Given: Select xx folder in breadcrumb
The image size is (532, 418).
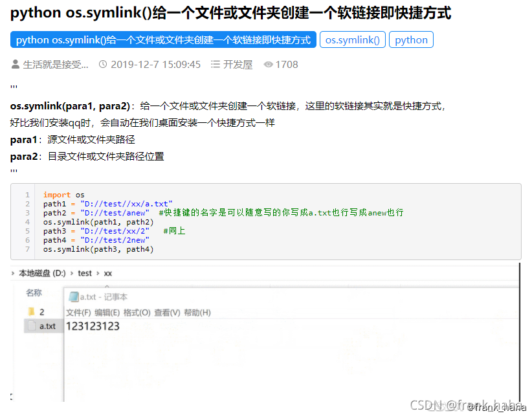Looking at the screenshot, I should coord(108,274).
